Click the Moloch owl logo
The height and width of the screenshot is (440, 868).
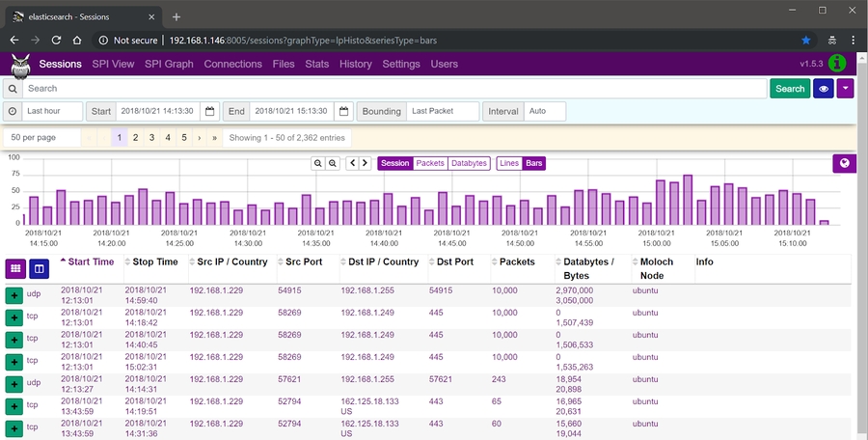click(x=20, y=65)
